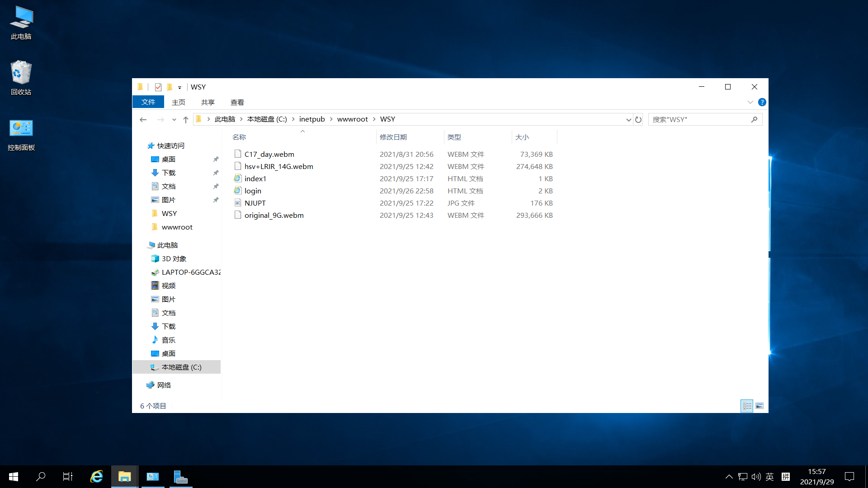Switch to details view layout
Viewport: 868px width, 488px height.
click(x=747, y=406)
